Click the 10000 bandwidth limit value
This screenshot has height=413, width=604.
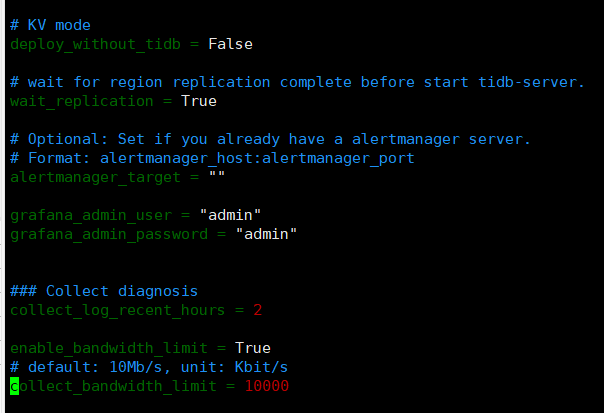[x=266, y=386]
